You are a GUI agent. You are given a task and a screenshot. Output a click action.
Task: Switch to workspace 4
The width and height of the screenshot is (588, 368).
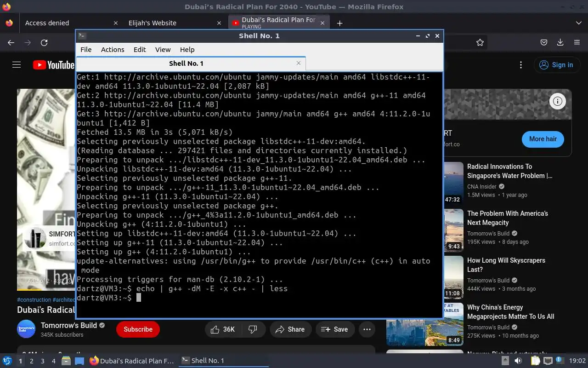(x=53, y=361)
